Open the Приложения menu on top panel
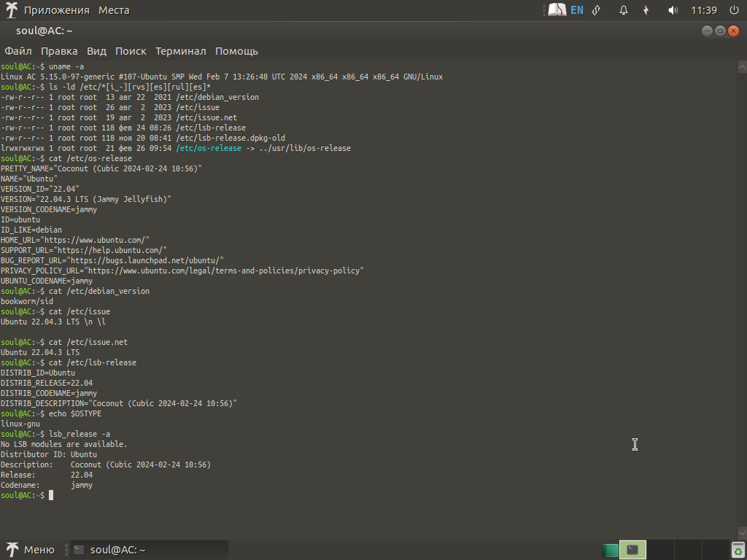Viewport: 747px width, 560px height. pyautogui.click(x=57, y=10)
